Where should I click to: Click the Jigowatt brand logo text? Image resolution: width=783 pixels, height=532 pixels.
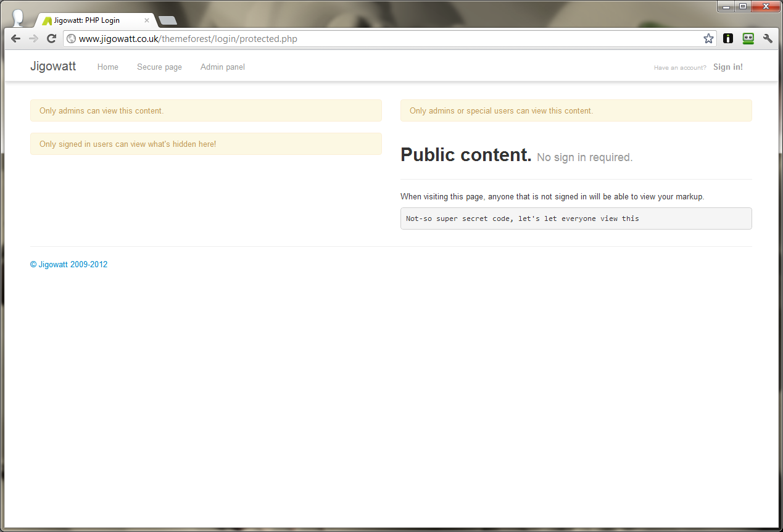[53, 66]
